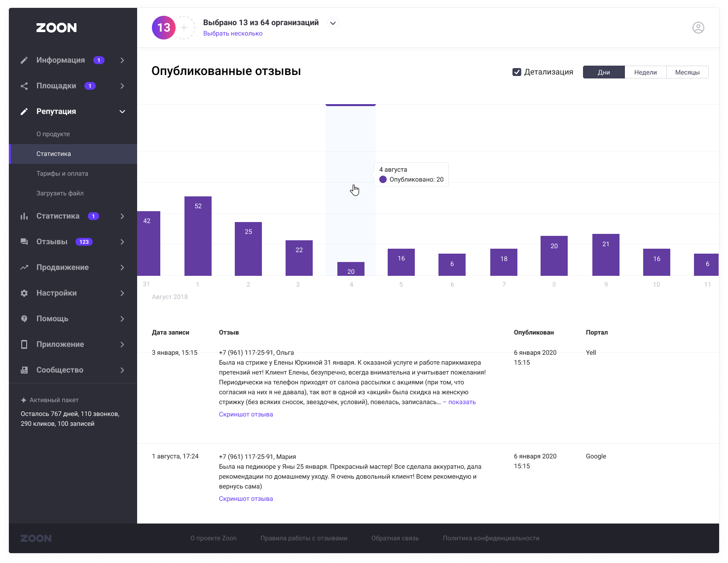Expand the Настройки menu chevron
728x563 pixels.
click(122, 293)
